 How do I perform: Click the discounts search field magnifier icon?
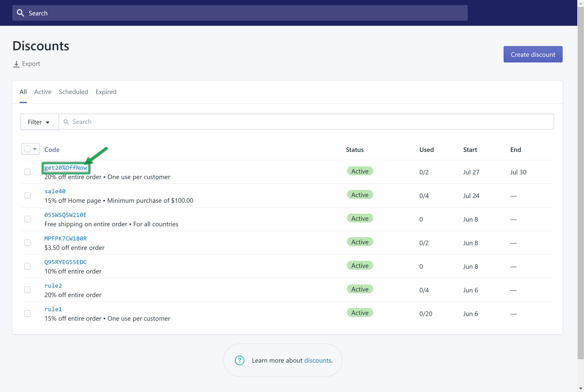point(66,122)
